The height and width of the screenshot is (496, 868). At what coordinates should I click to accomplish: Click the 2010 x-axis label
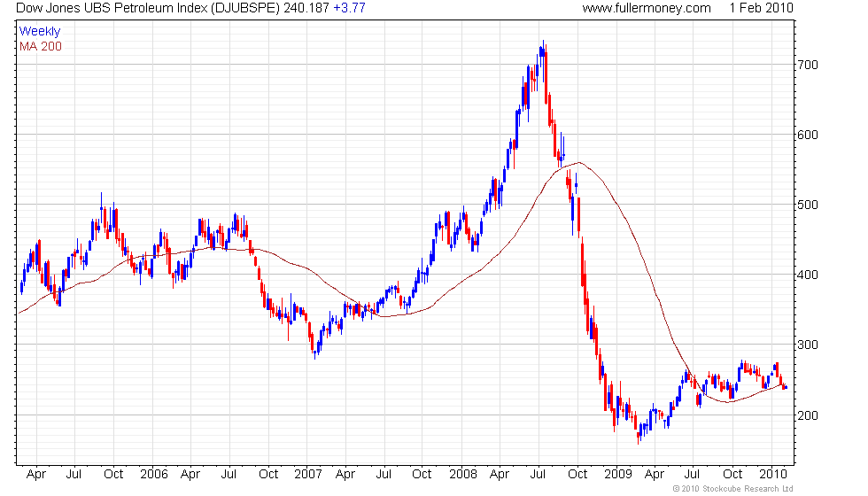pos(772,474)
